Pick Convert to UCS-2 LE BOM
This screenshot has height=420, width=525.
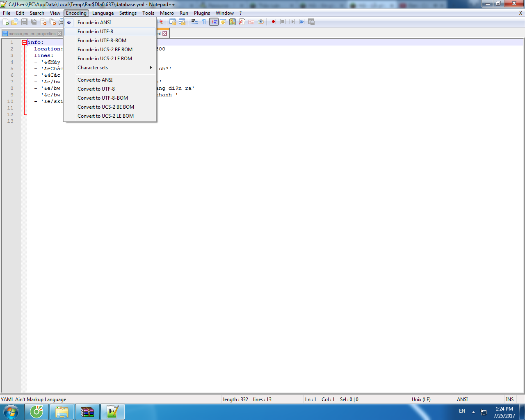110,116
